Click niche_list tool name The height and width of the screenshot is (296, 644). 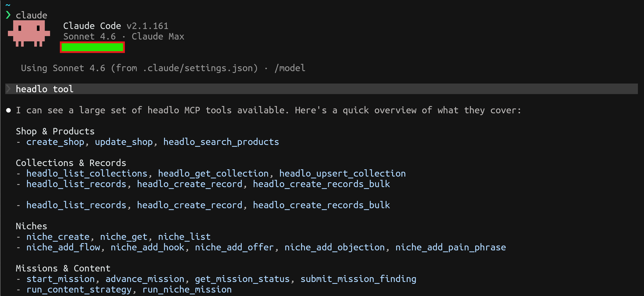(x=184, y=237)
